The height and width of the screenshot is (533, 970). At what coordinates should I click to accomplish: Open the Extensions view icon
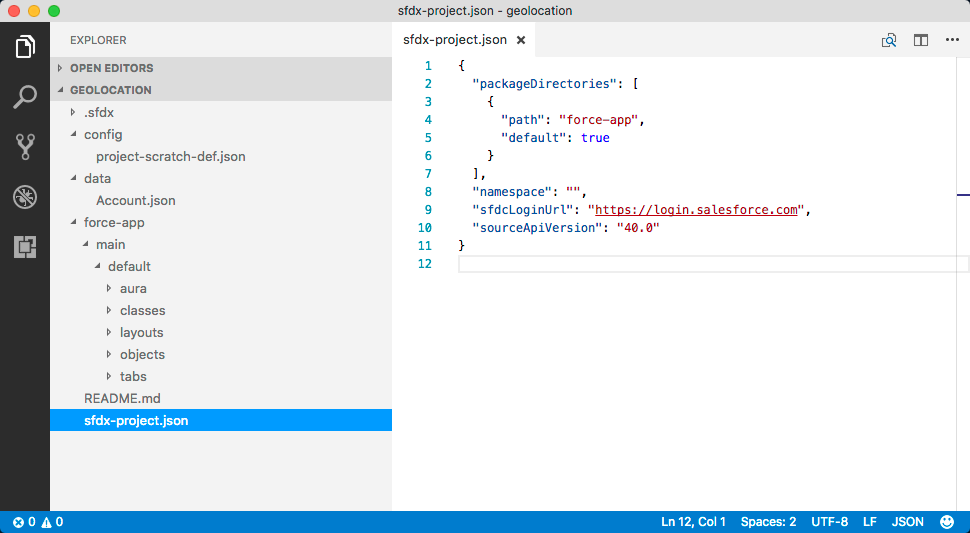(25, 247)
